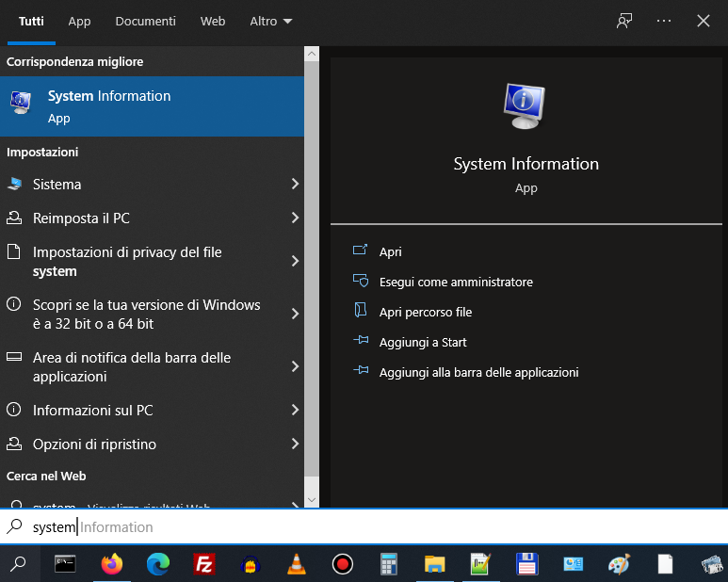Image resolution: width=728 pixels, height=582 pixels.
Task: Click the results list scrollbar up arrow
Action: pos(312,54)
